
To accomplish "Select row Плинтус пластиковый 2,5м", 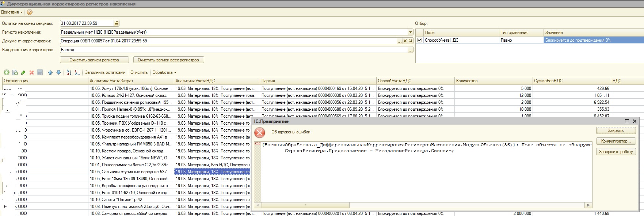I will click(131, 206).
